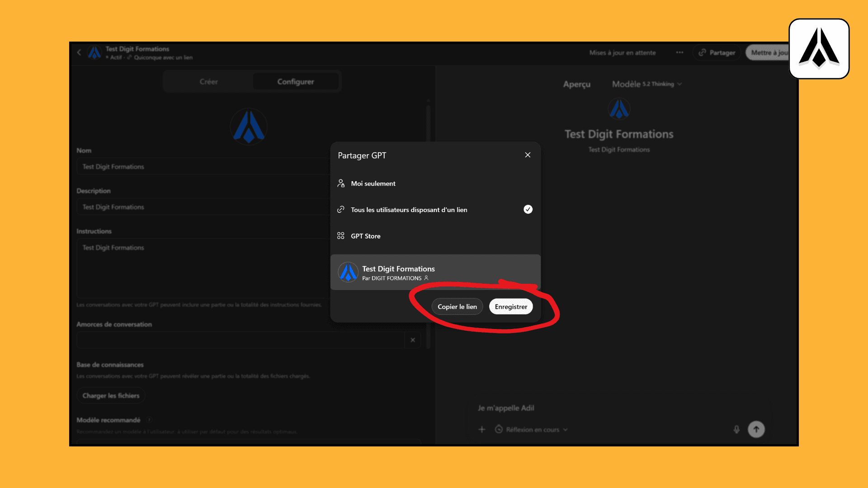The height and width of the screenshot is (488, 868).
Task: Click the Partager link icon button
Action: [717, 52]
